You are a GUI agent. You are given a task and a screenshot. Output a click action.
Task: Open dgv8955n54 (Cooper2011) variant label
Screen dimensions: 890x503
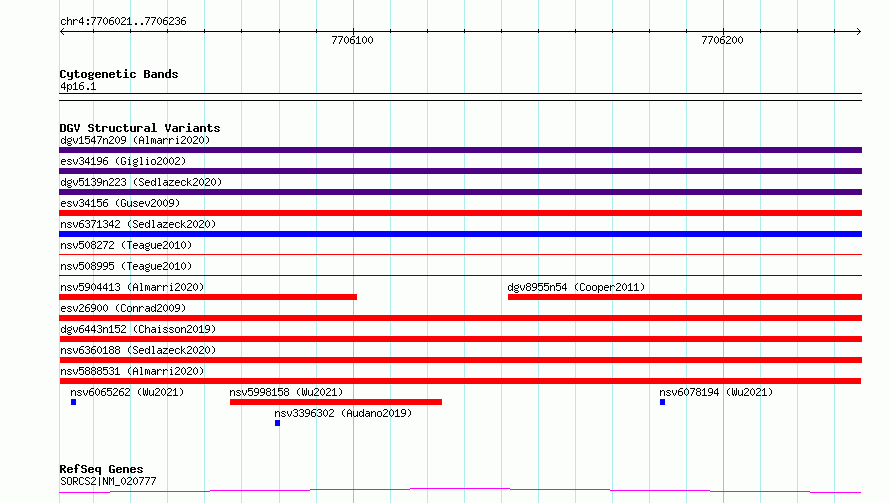coord(576,287)
